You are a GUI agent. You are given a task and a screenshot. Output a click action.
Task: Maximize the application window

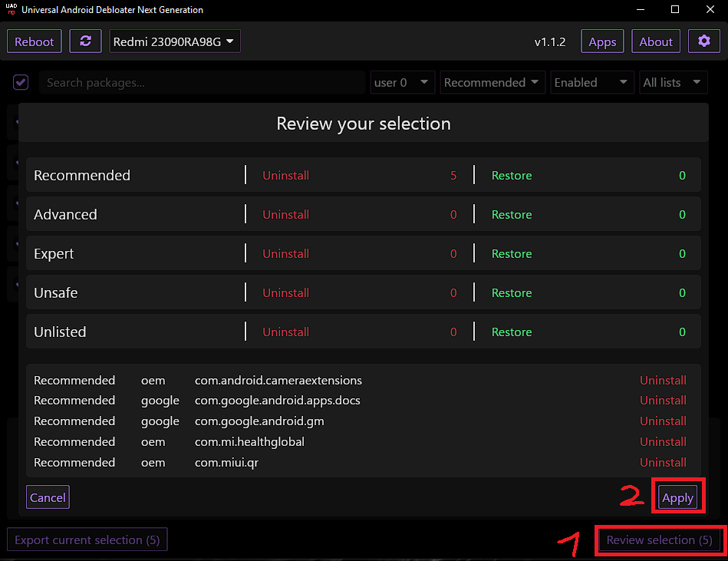(x=674, y=10)
